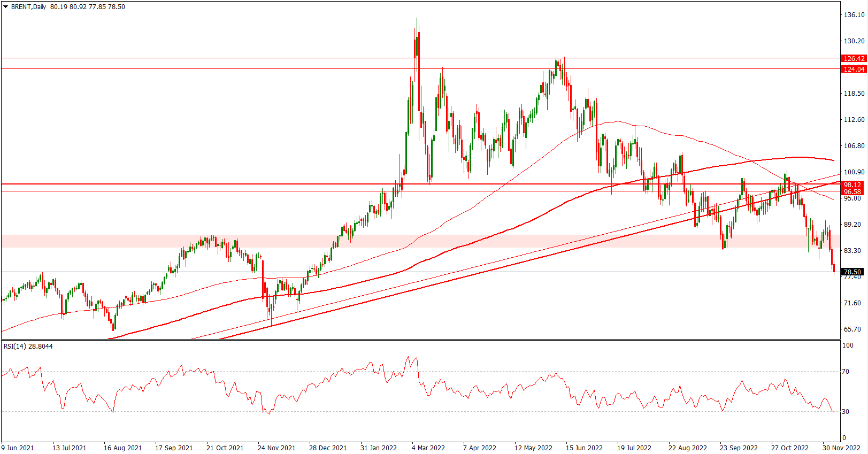Screen dimensions: 868x454
Task: Click the 19 Jul 2022 date label
Action: [634, 448]
